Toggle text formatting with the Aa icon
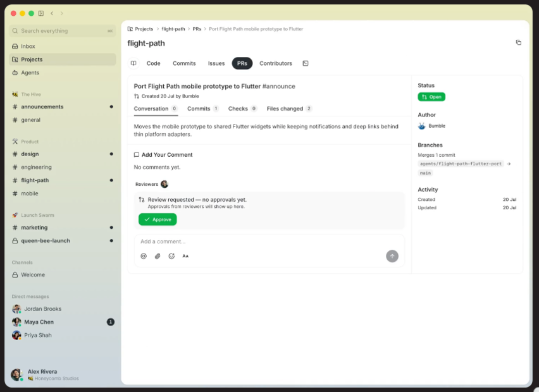Image resolution: width=539 pixels, height=392 pixels. [185, 256]
